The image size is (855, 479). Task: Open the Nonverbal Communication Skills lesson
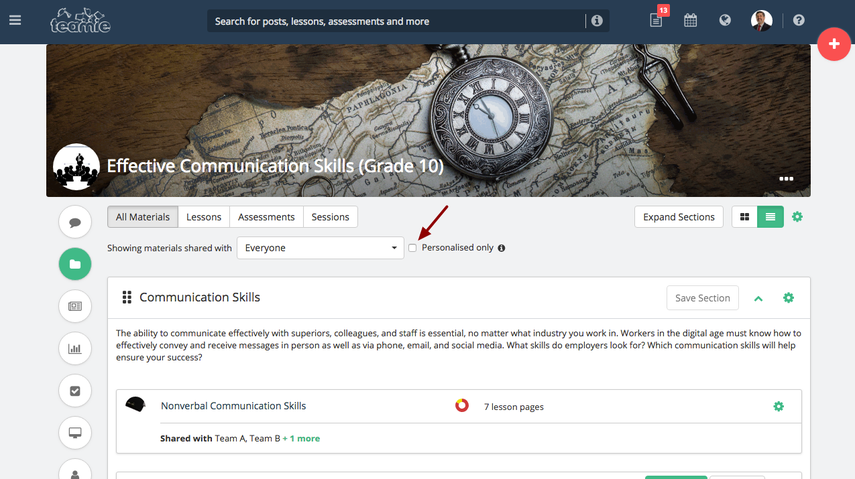(x=233, y=406)
